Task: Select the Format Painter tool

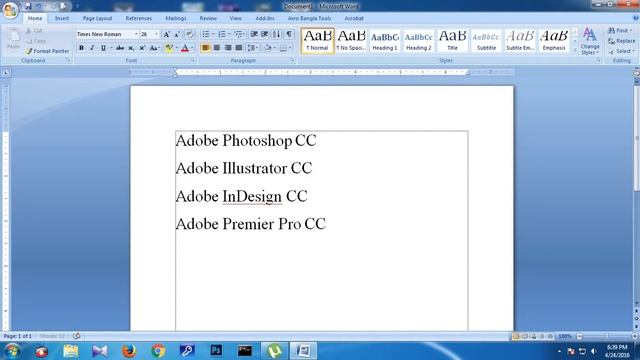Action: tap(47, 51)
